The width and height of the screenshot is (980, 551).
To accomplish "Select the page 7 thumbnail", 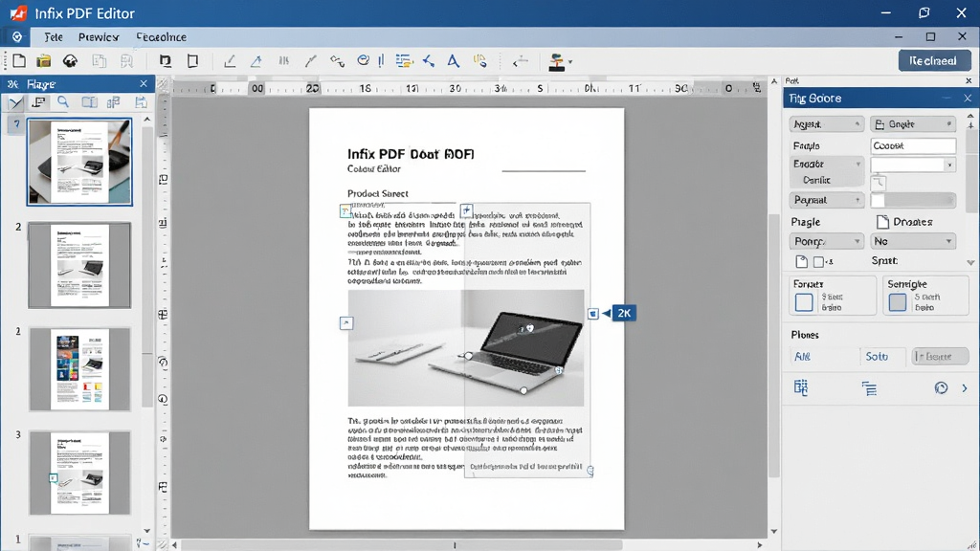I will click(x=79, y=162).
